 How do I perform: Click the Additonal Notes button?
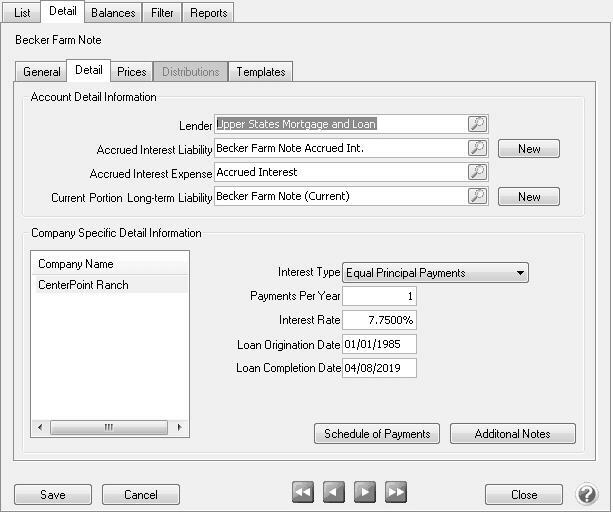pyautogui.click(x=513, y=434)
